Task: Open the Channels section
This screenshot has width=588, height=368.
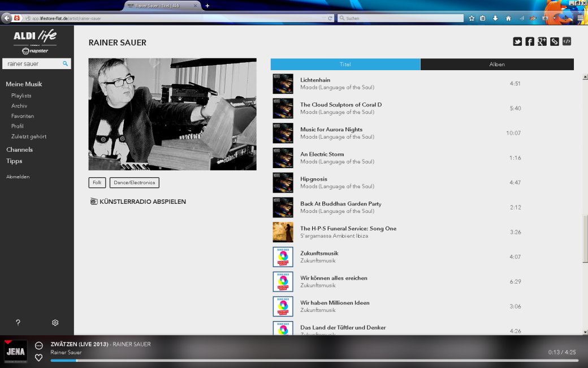Action: [19, 149]
